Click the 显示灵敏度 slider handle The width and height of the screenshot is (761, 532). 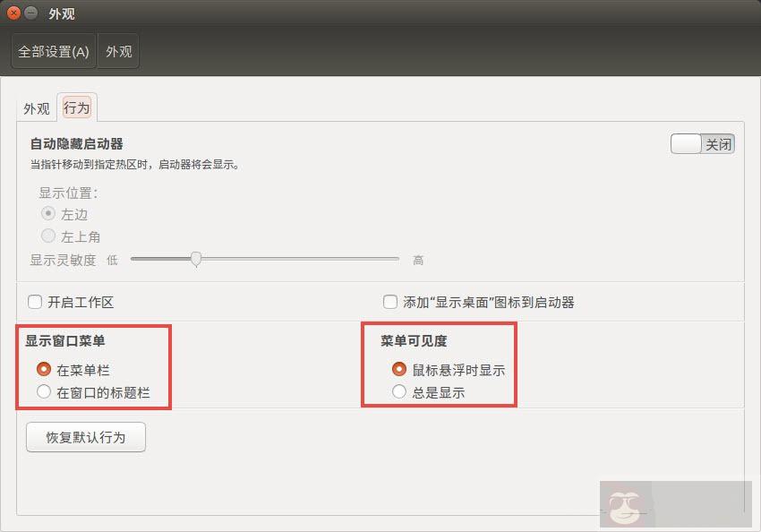tap(197, 259)
